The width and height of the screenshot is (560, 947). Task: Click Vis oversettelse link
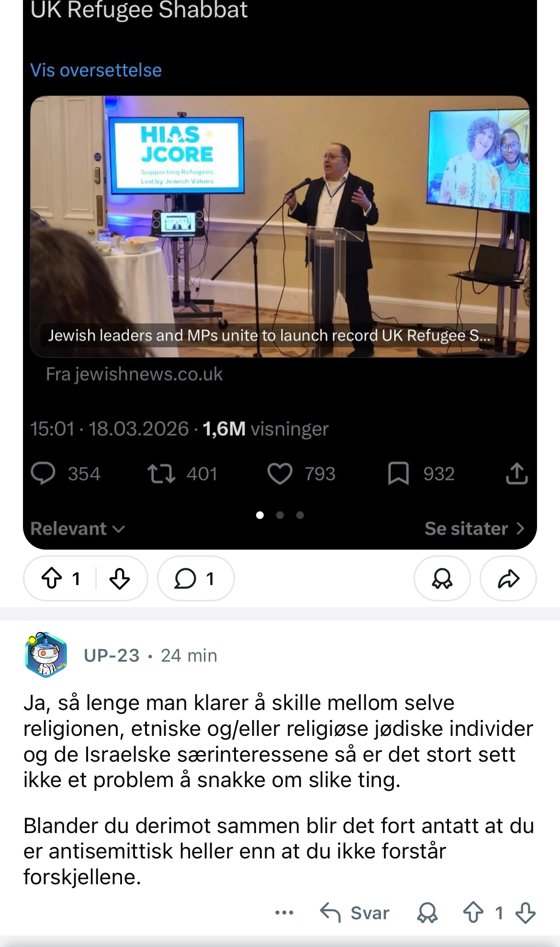[x=96, y=70]
